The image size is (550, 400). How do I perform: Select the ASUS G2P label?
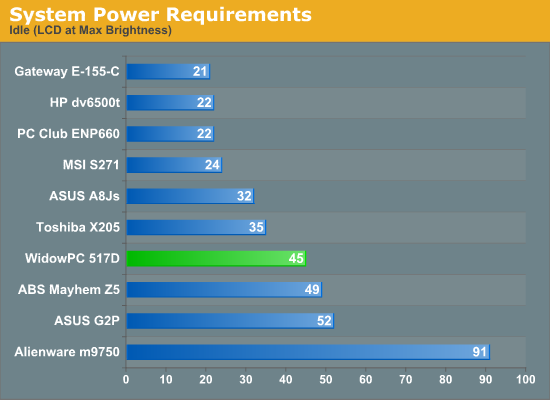pyautogui.click(x=87, y=321)
